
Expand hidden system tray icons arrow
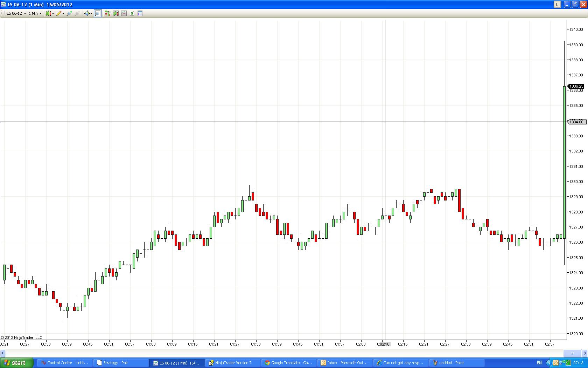[x=549, y=363]
